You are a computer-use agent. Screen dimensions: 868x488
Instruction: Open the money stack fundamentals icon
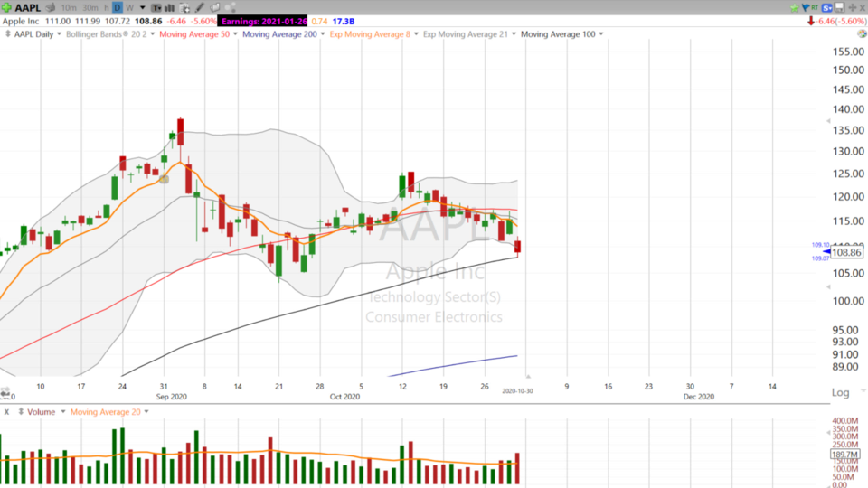[x=51, y=8]
